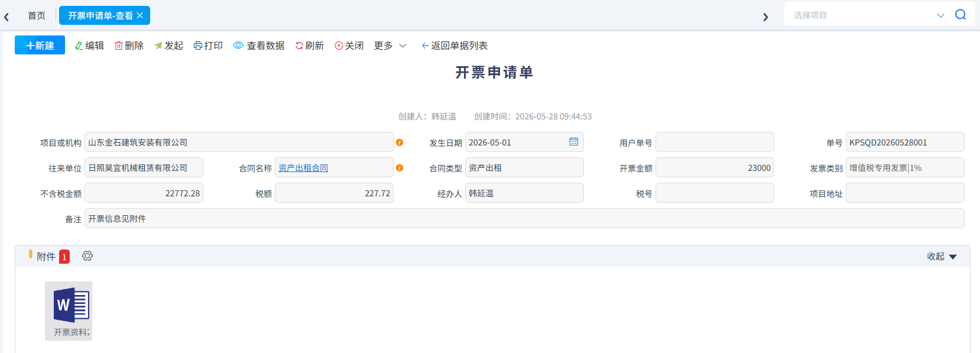Click the 附件 count badge 1
The image size is (980, 353).
(x=64, y=257)
